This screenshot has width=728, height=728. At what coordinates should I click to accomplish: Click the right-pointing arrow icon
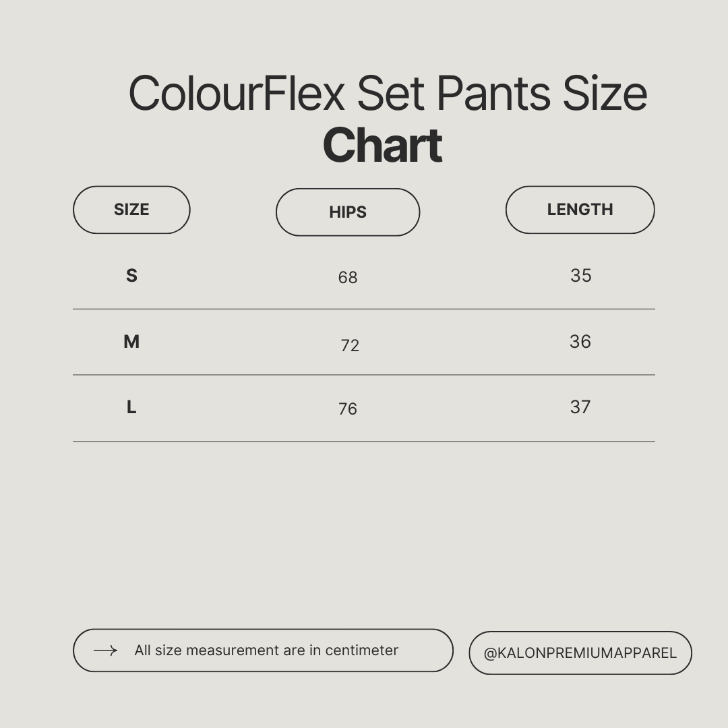click(105, 650)
